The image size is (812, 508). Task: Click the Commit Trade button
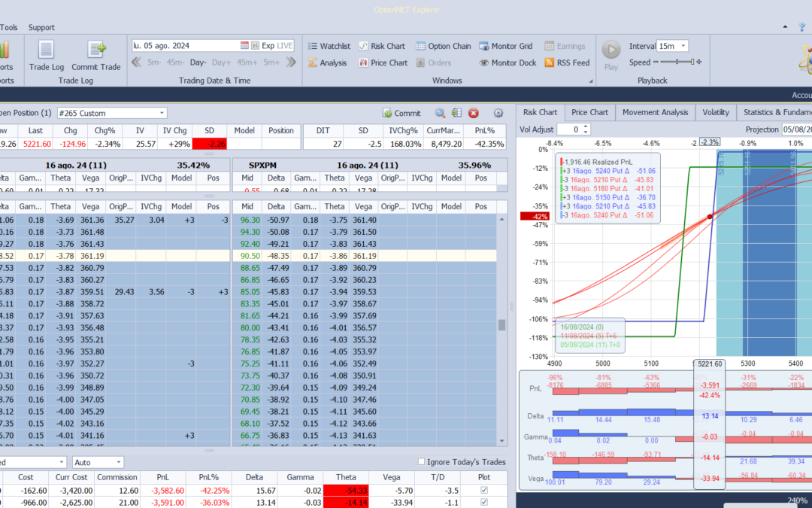coord(95,56)
